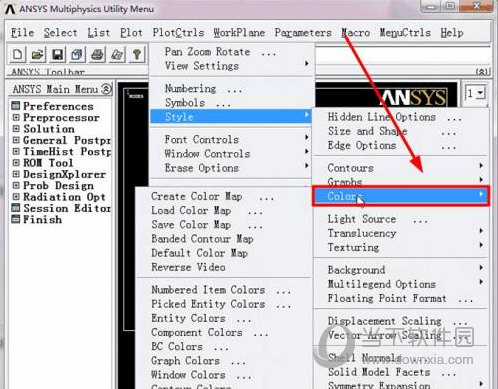Expand the Prob Design tree node

pyautogui.click(x=16, y=185)
